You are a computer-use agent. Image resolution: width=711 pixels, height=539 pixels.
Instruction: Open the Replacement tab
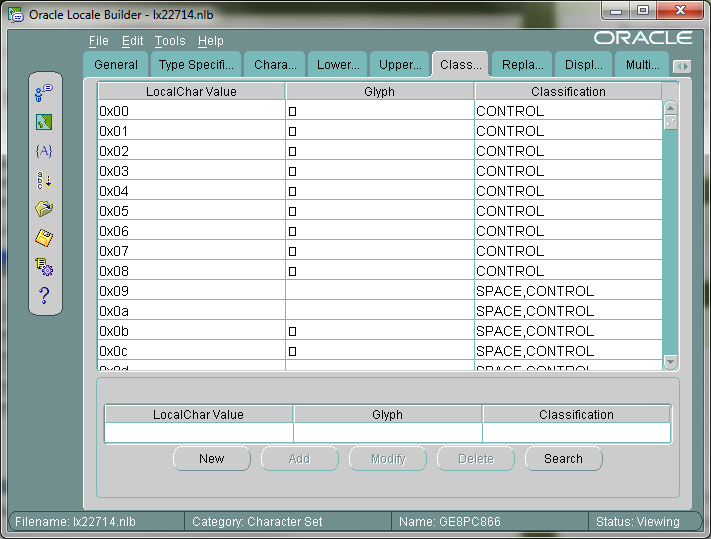pyautogui.click(x=523, y=65)
